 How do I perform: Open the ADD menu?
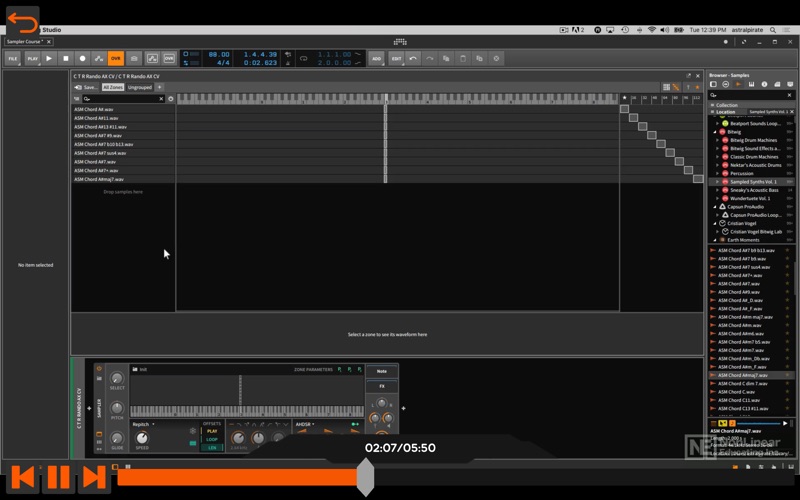376,59
